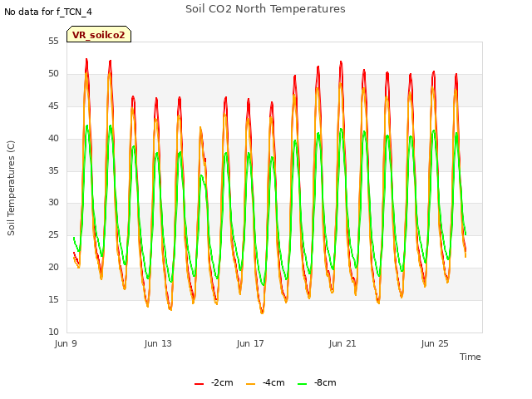Click the 45 y-axis tick label
532x399 pixels.
(53, 106)
